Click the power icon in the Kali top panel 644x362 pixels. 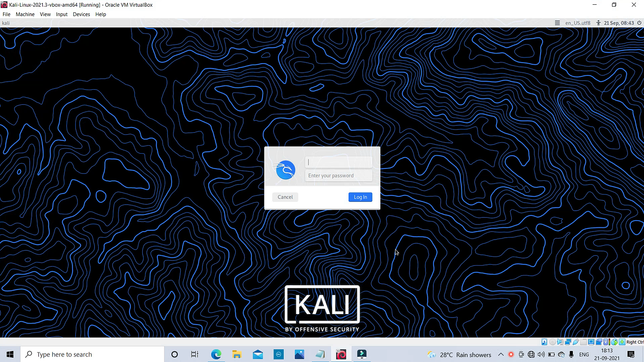pos(639,22)
